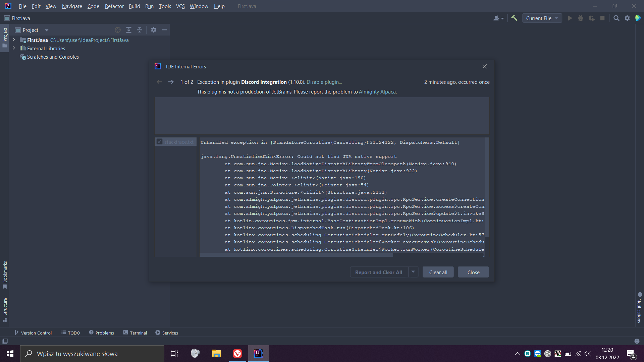The image size is (644, 362).
Task: Toggle the Bookmarks tool window in sidebar
Action: pyautogui.click(x=5, y=275)
